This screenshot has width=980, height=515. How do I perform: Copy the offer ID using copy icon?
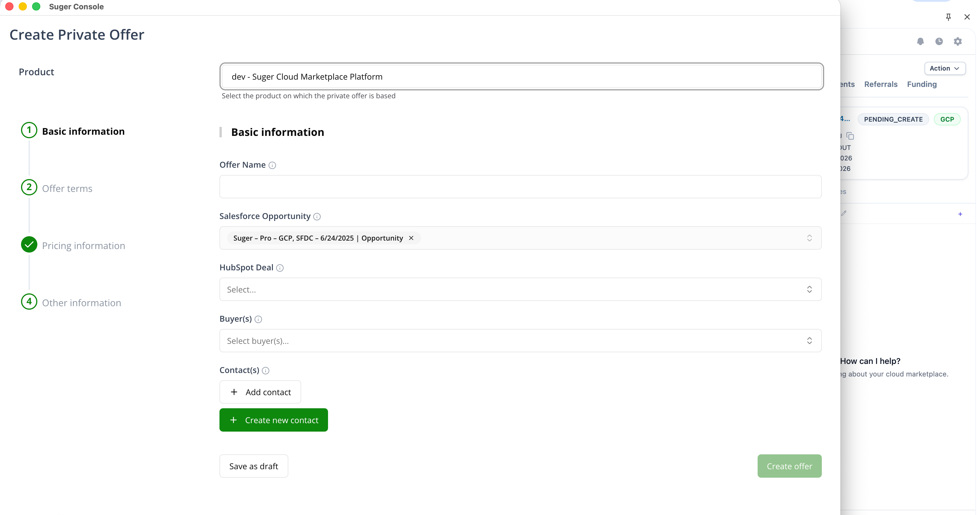(851, 136)
